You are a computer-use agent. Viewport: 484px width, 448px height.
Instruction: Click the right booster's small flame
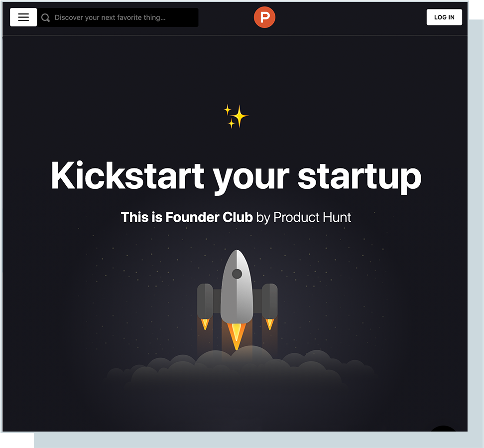[269, 324]
